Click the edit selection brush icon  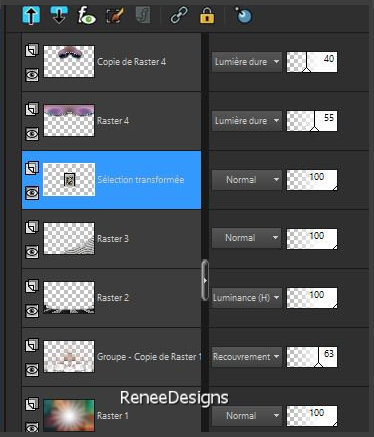tap(115, 16)
